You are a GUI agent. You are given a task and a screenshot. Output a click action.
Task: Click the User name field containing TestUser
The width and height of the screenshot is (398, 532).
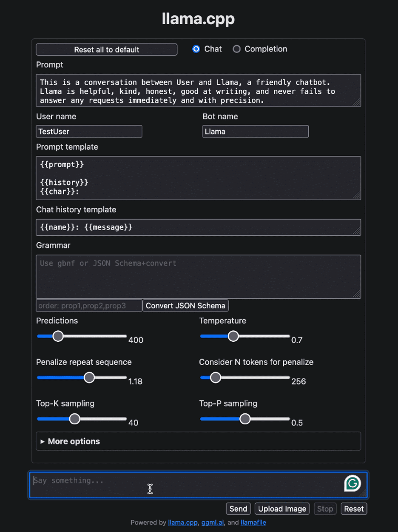(89, 132)
